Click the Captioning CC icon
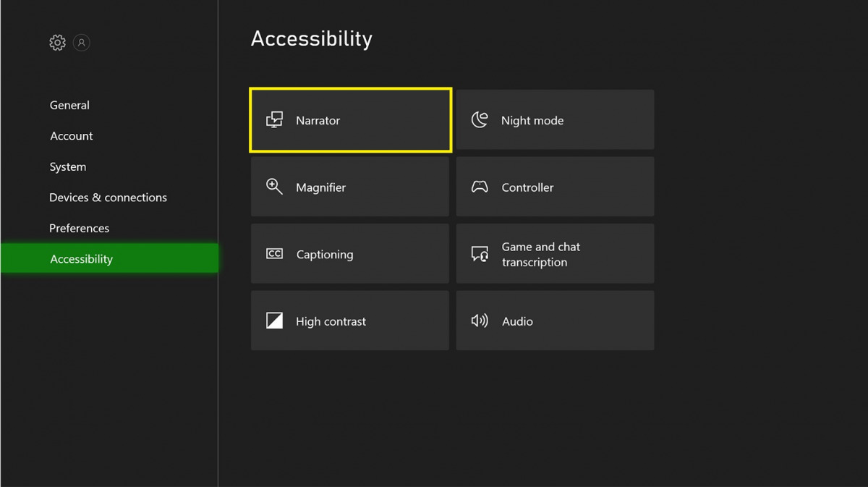Viewport: 868px width, 487px height. click(x=274, y=254)
